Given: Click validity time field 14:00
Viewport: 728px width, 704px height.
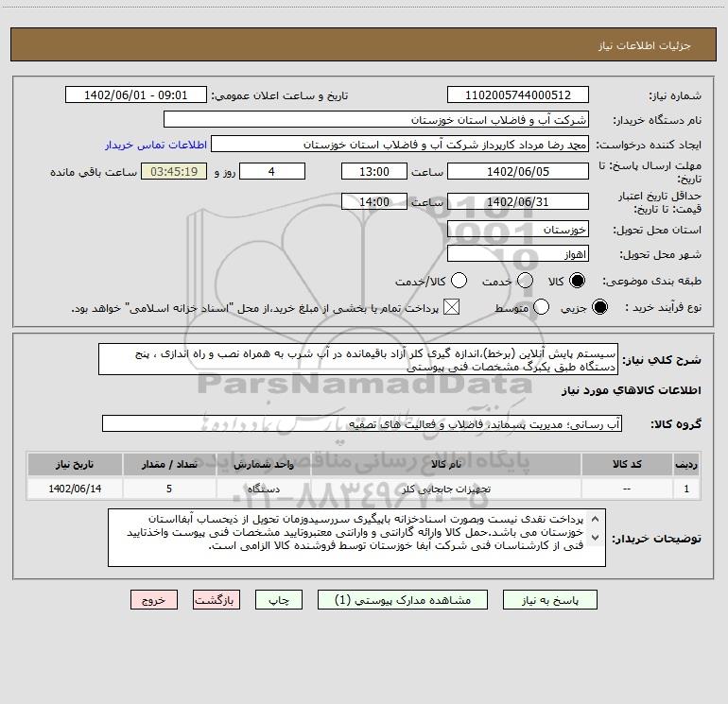Looking at the screenshot, I should tap(374, 201).
